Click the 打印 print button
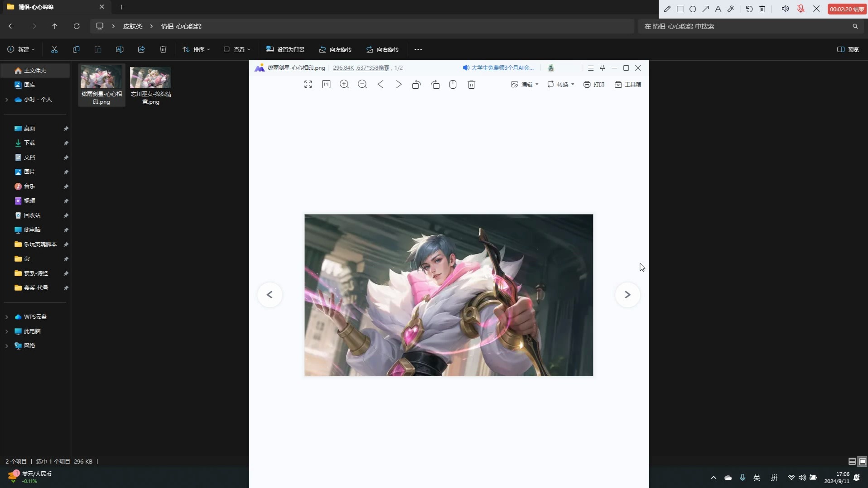This screenshot has width=868, height=488. coord(594,84)
